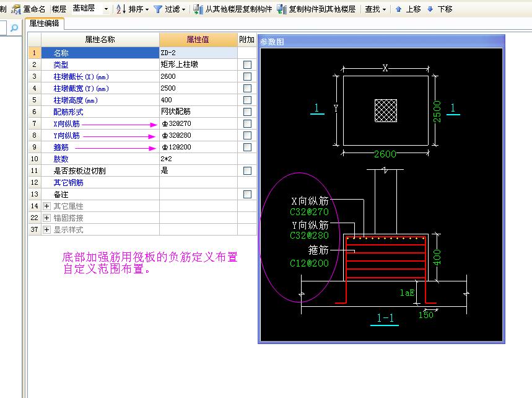Toggle the 柱墩截宽(Y) row checkbox
The width and height of the screenshot is (532, 398).
[x=247, y=88]
